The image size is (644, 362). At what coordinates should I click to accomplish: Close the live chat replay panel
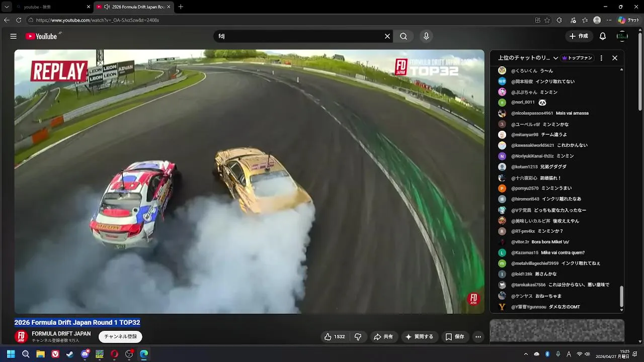(x=615, y=58)
